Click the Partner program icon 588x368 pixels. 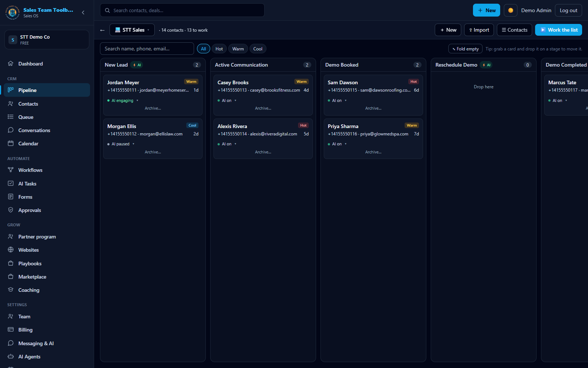tap(11, 237)
